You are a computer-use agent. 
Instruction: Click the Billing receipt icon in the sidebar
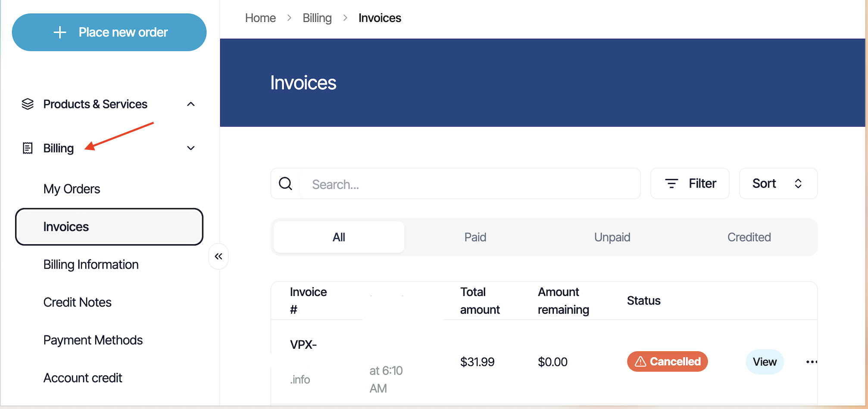28,148
